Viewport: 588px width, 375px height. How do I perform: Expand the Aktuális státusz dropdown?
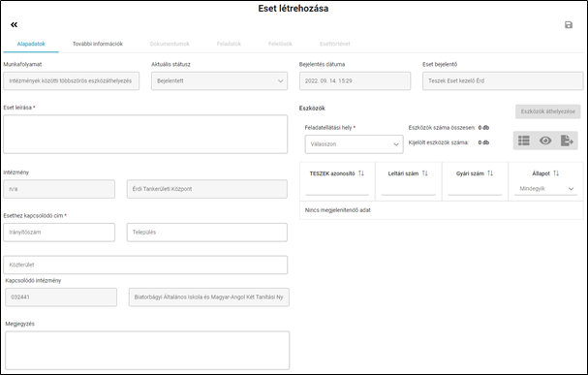click(x=219, y=81)
